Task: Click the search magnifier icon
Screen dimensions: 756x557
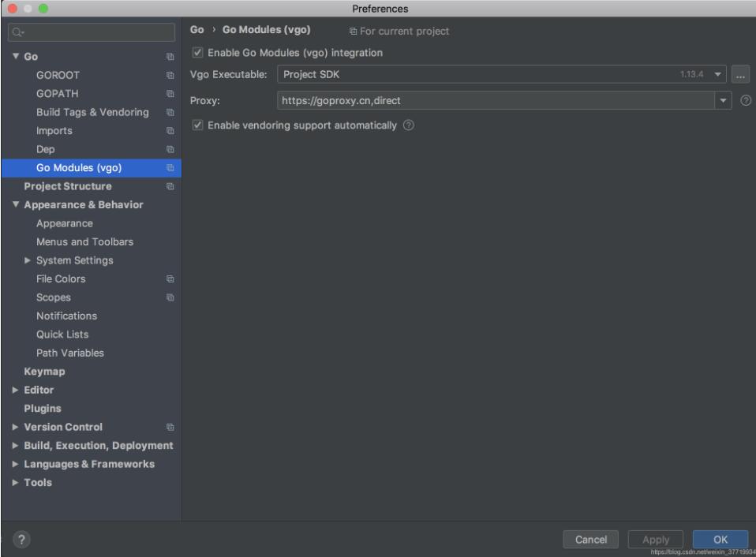Action: [18, 32]
